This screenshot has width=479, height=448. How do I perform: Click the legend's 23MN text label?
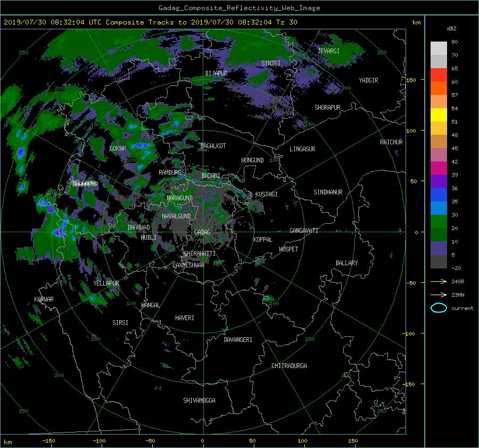click(x=458, y=295)
